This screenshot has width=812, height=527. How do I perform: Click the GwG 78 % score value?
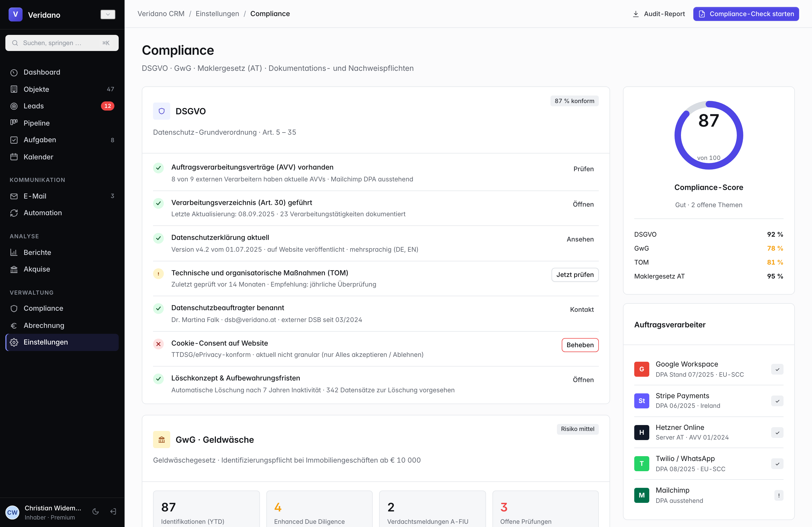click(x=775, y=248)
